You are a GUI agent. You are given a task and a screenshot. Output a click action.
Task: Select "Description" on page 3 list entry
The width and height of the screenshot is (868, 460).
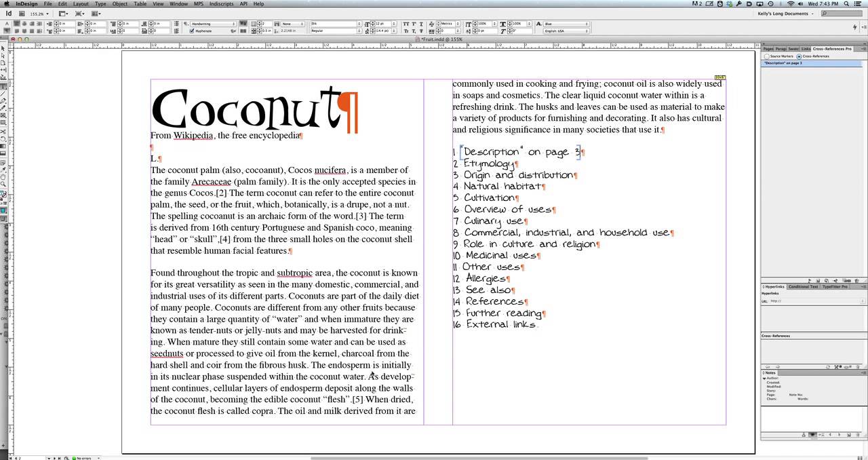click(811, 63)
